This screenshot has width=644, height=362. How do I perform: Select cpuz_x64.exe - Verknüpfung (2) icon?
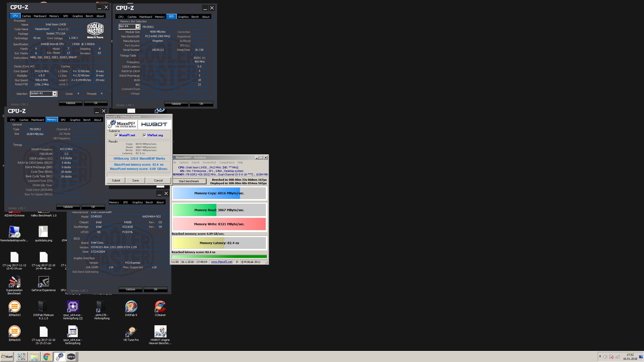coord(73,310)
